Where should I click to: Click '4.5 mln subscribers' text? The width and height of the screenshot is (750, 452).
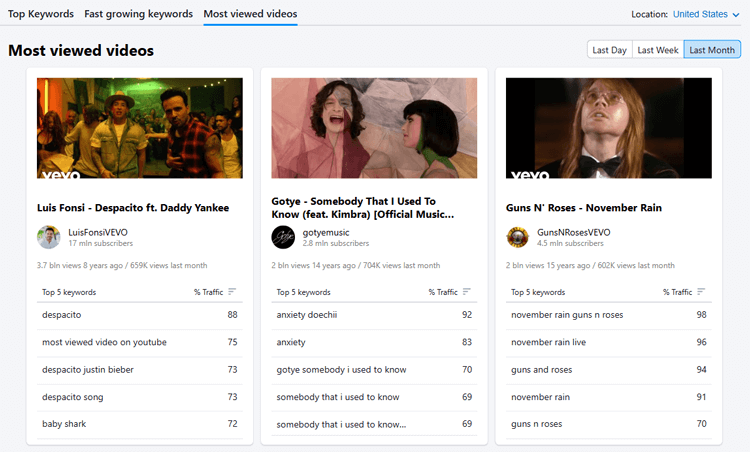pyautogui.click(x=570, y=243)
